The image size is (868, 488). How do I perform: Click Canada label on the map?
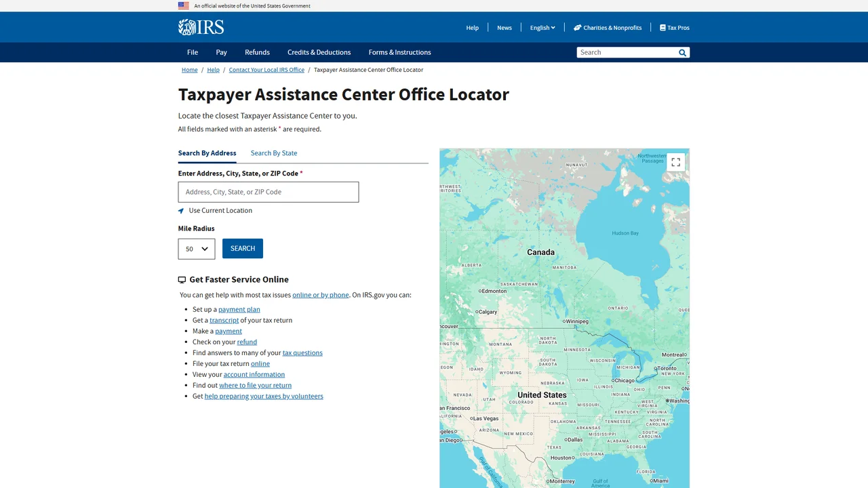click(540, 252)
